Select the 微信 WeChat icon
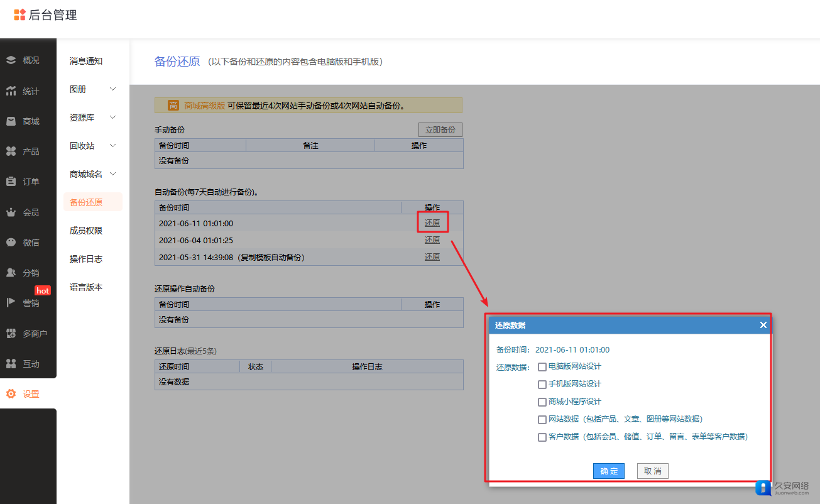The width and height of the screenshot is (820, 504). coord(11,242)
